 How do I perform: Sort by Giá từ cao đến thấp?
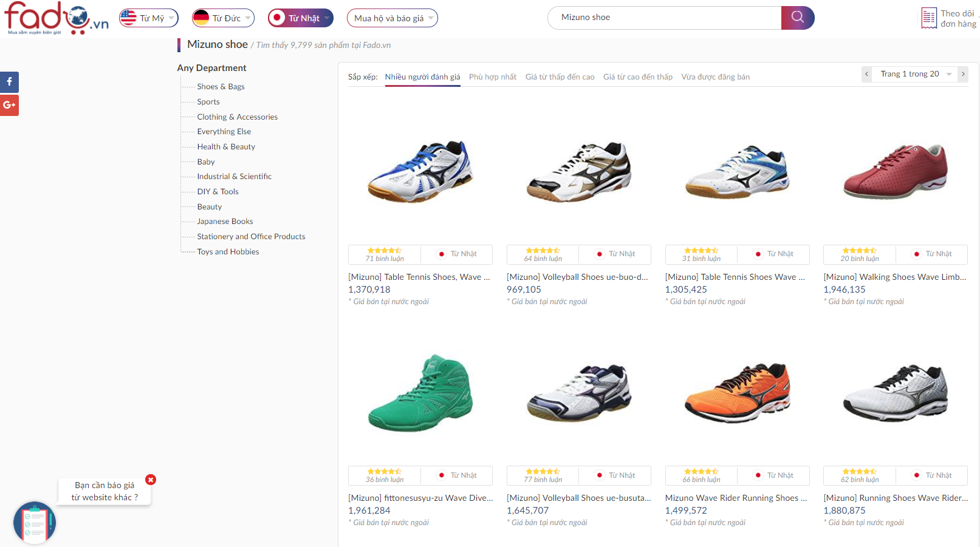(x=638, y=77)
